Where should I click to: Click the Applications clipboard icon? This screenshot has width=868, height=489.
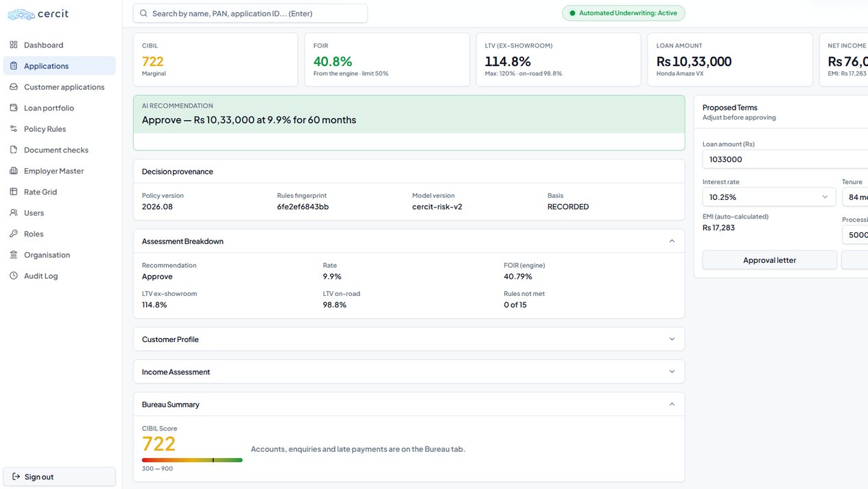coord(14,66)
